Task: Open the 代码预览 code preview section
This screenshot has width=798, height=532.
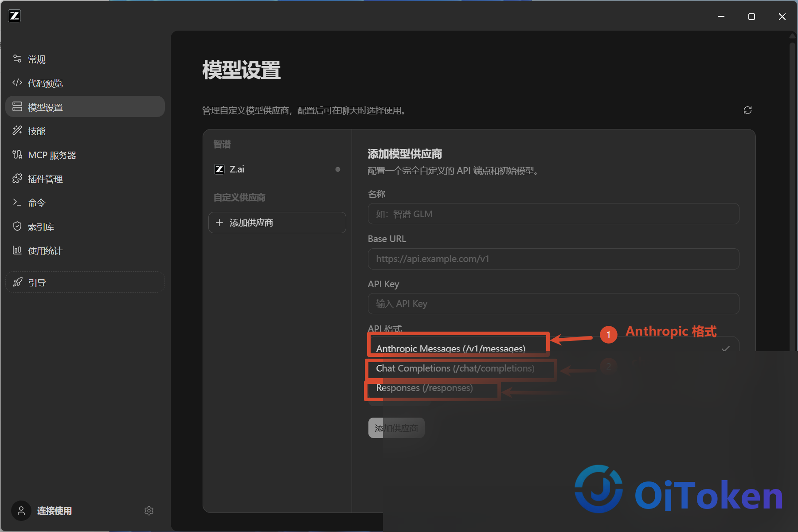Action: coord(85,83)
